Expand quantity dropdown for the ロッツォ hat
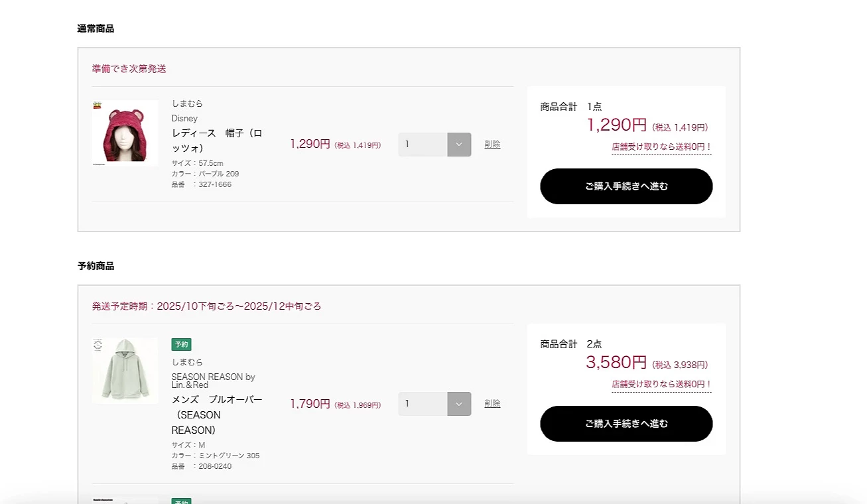867x504 pixels. pyautogui.click(x=458, y=145)
